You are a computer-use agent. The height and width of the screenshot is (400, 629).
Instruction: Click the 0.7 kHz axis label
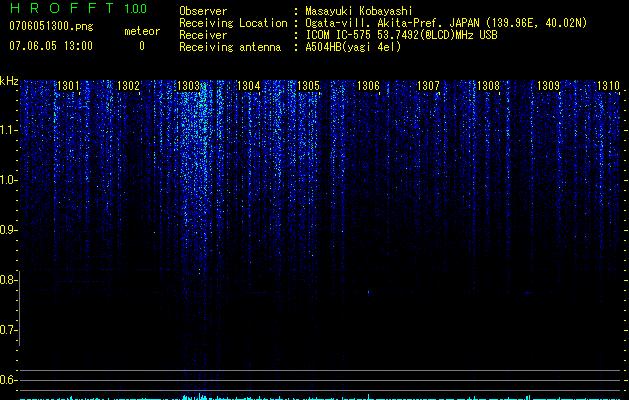[7, 330]
